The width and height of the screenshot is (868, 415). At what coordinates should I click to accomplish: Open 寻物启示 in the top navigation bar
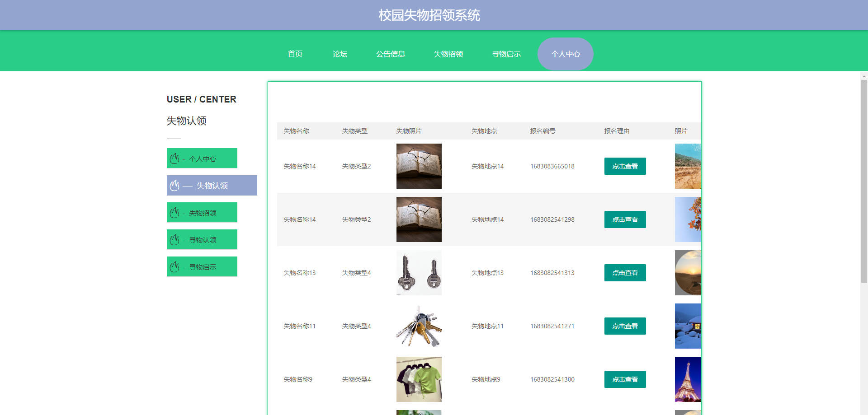pos(506,54)
